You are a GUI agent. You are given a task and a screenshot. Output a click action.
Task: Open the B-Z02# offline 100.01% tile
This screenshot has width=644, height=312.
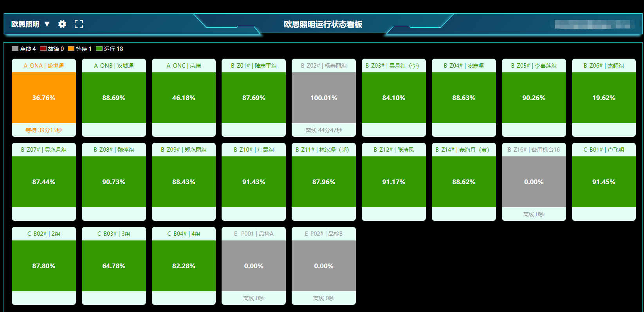coord(324,98)
